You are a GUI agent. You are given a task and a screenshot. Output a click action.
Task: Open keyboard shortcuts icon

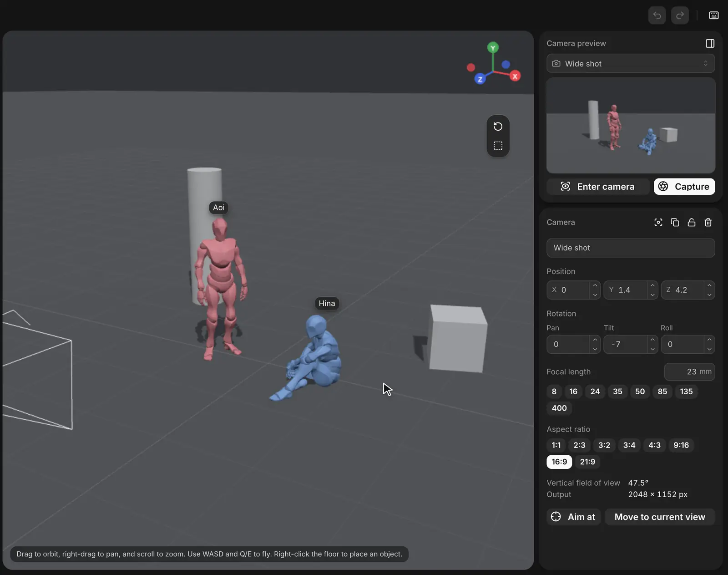[714, 15]
